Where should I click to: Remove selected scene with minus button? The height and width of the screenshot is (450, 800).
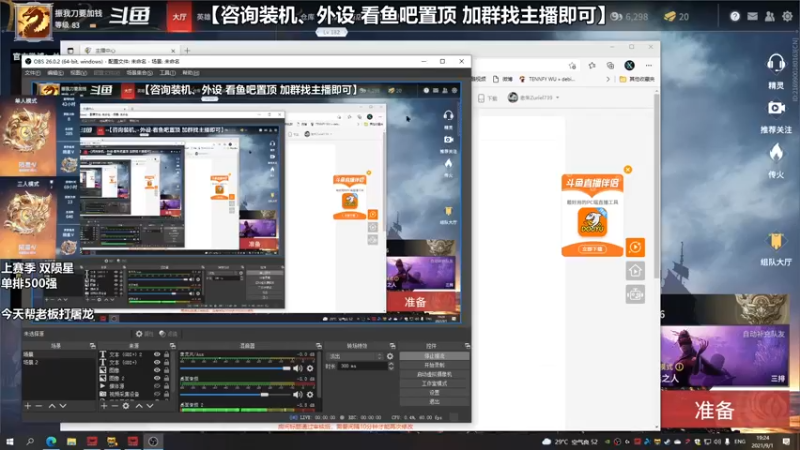(x=39, y=406)
